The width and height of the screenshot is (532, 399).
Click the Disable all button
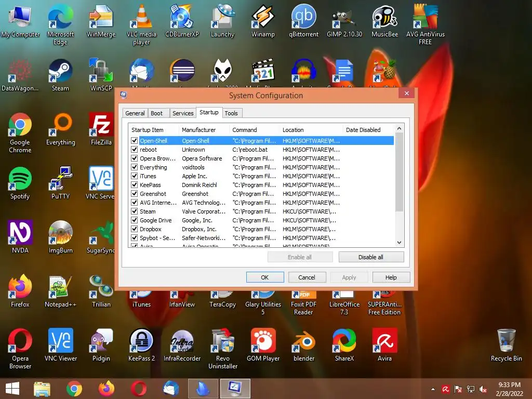pyautogui.click(x=371, y=257)
